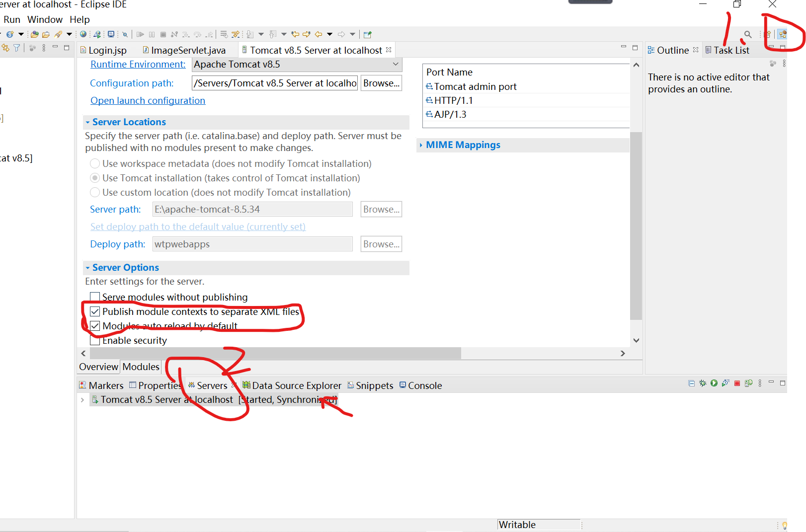
Task: Click the Link with Editor icon
Action: pos(5,48)
